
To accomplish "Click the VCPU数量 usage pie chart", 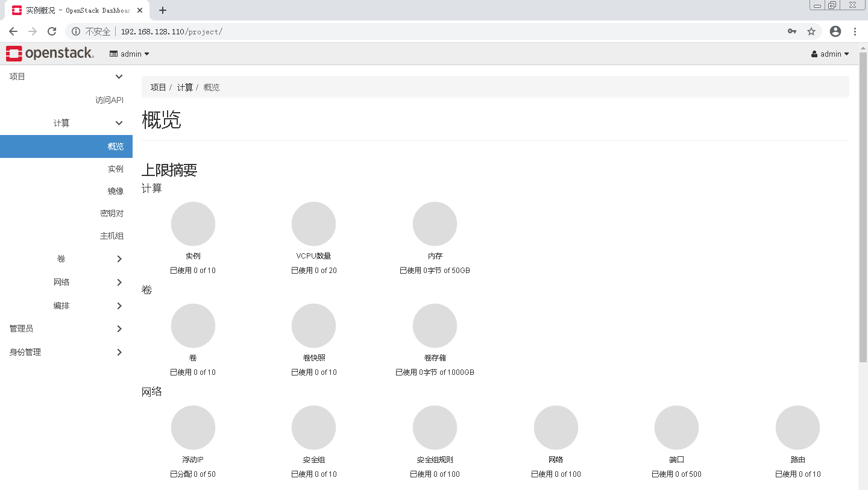I will (313, 224).
